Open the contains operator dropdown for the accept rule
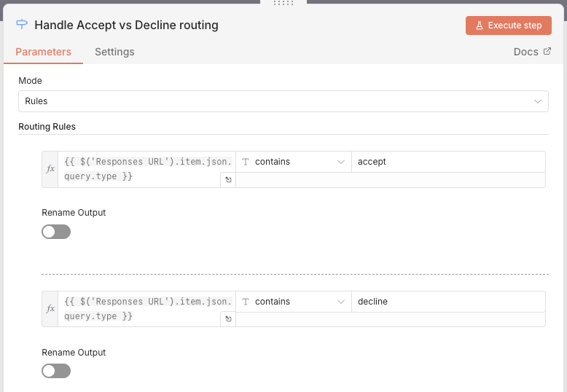 click(293, 162)
